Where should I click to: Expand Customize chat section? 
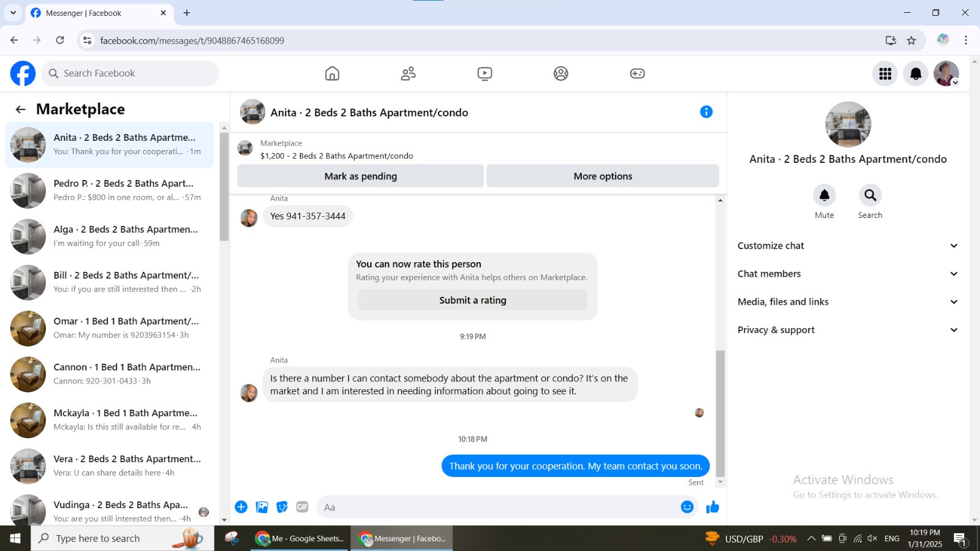tap(848, 246)
